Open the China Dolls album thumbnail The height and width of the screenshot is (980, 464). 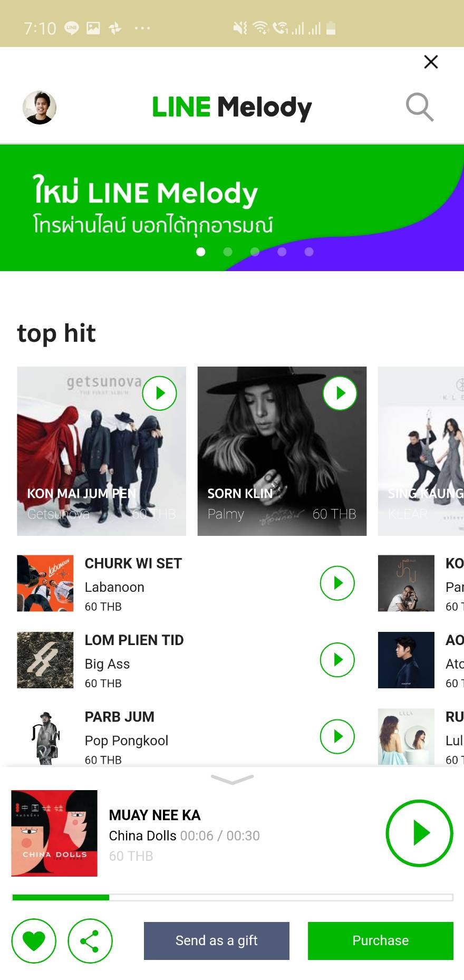pyautogui.click(x=54, y=833)
